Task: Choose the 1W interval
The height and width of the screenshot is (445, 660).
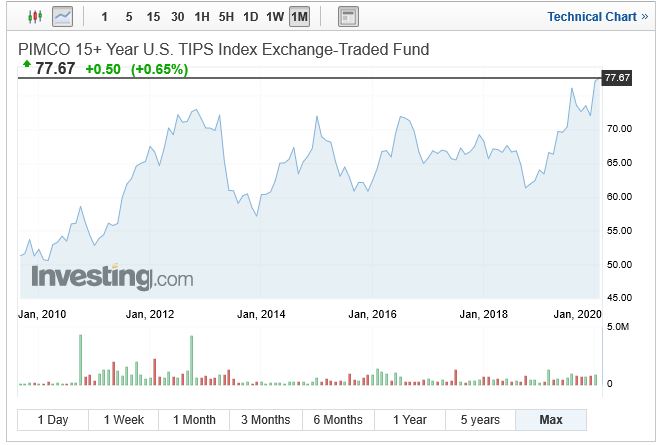Action: [275, 17]
